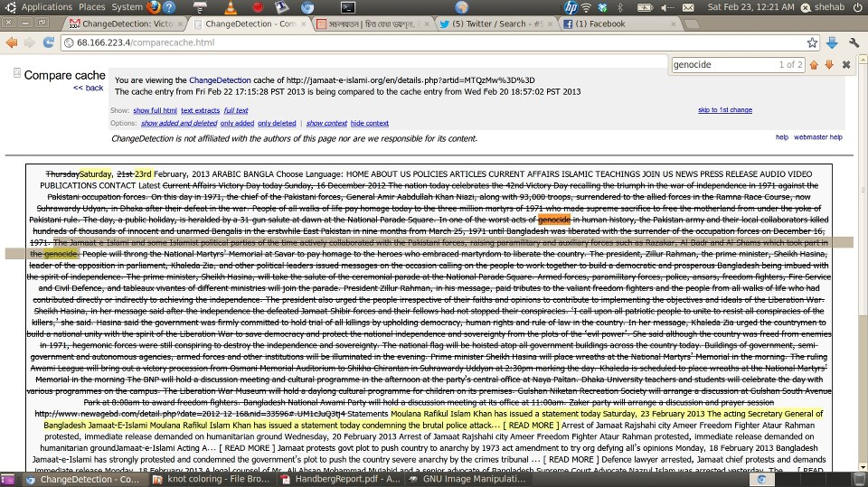Click 'text extracts' link
This screenshot has height=487, width=868.
(201, 110)
